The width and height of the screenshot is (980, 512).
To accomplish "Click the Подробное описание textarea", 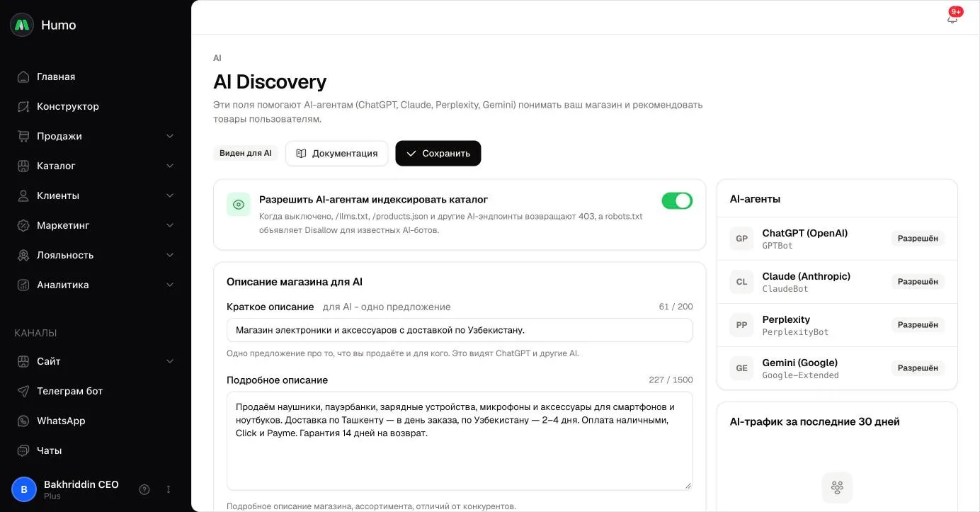I will click(x=460, y=441).
